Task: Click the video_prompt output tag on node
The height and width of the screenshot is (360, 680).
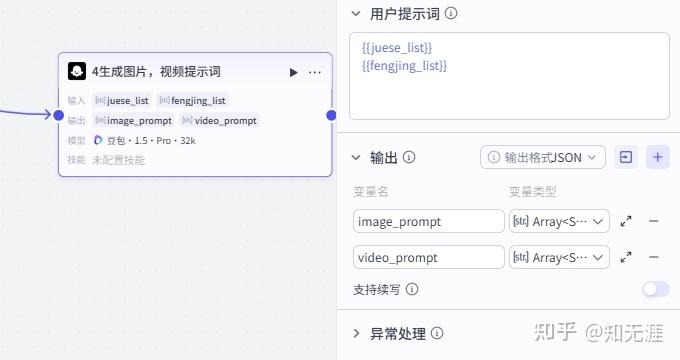Action: tap(219, 121)
